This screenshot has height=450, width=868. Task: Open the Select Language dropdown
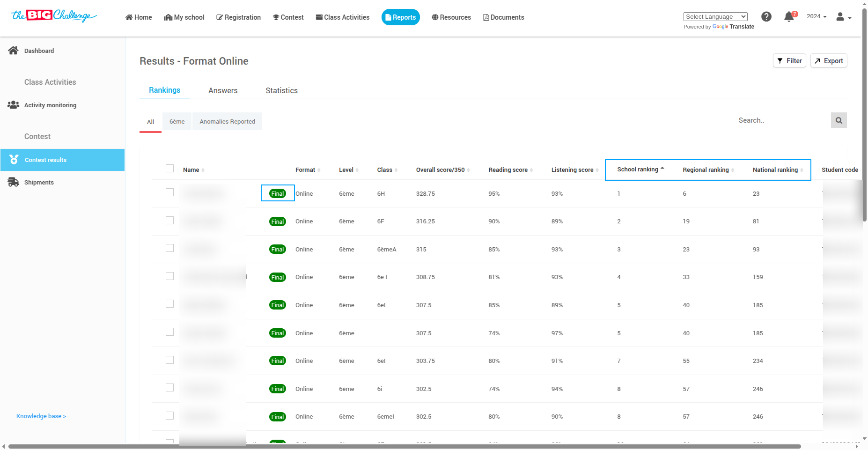715,17
